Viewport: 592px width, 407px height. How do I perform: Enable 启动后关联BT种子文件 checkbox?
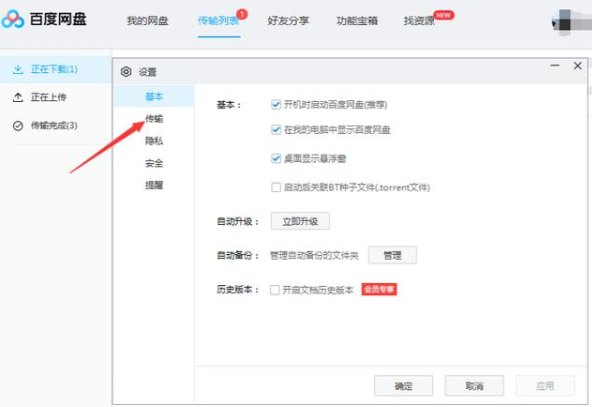pos(276,187)
